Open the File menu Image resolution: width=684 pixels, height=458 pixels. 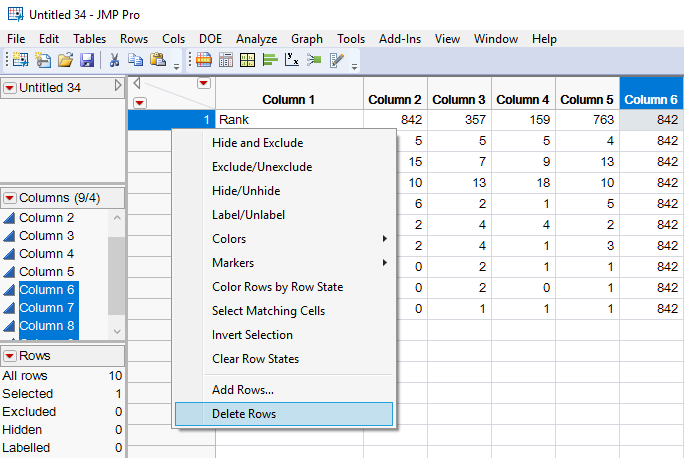(x=16, y=39)
